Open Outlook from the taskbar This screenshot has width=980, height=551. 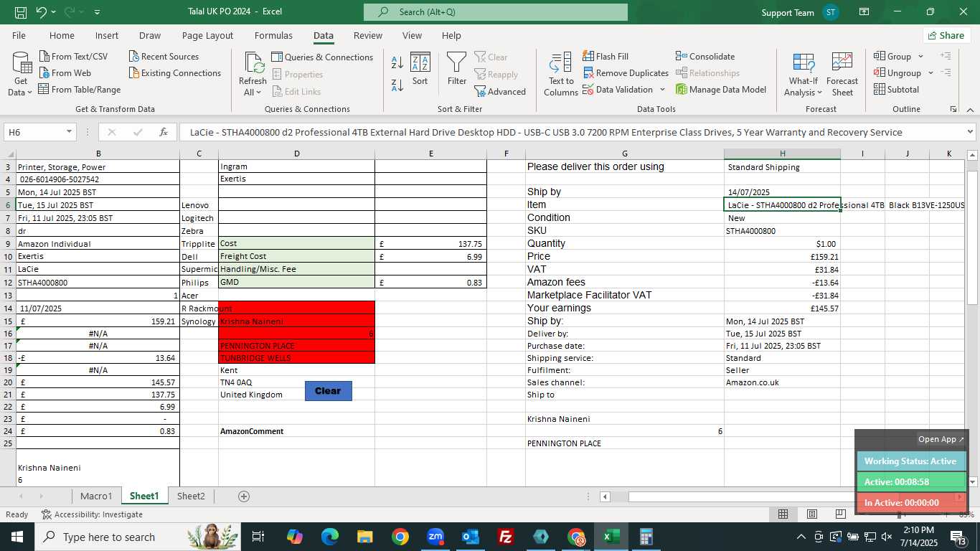471,537
